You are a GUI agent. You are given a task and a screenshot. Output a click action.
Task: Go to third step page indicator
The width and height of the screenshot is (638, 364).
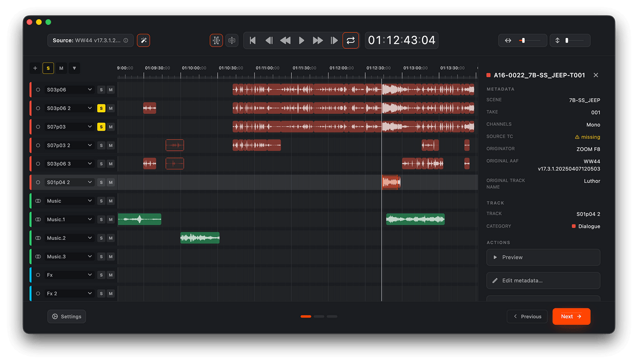point(332,316)
